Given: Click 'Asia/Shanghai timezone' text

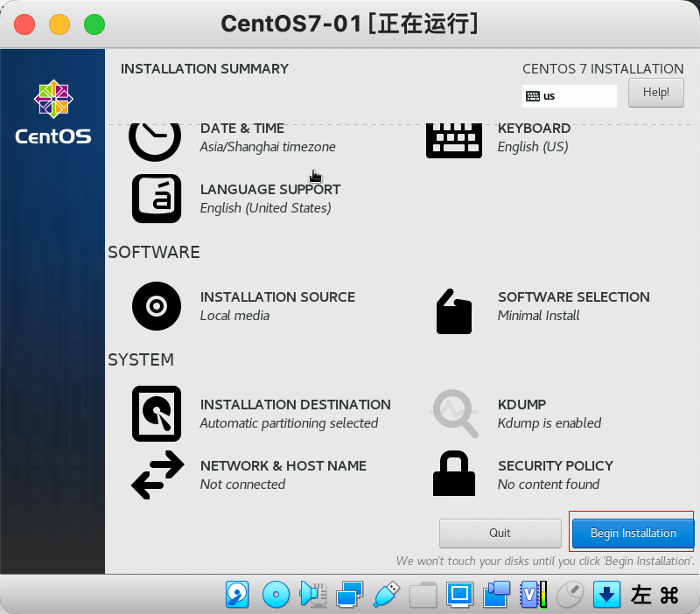Looking at the screenshot, I should [x=268, y=147].
